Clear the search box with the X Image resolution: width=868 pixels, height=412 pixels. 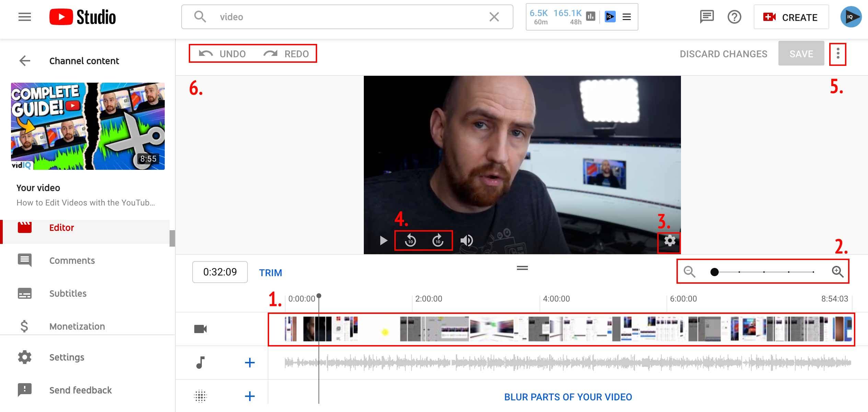point(494,17)
